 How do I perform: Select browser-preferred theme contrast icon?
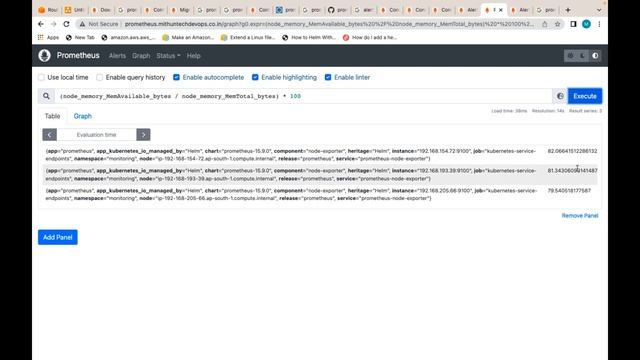595,56
